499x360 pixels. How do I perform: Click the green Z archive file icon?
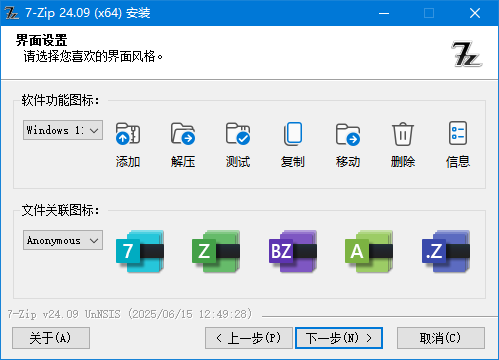click(x=216, y=251)
